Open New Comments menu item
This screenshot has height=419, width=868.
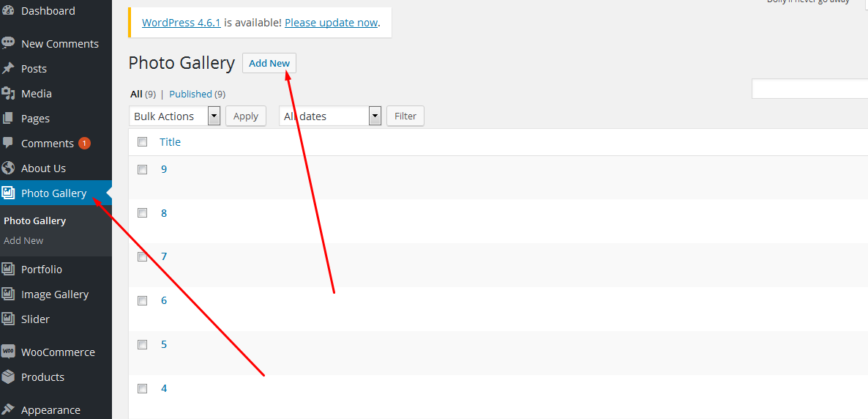tap(60, 44)
